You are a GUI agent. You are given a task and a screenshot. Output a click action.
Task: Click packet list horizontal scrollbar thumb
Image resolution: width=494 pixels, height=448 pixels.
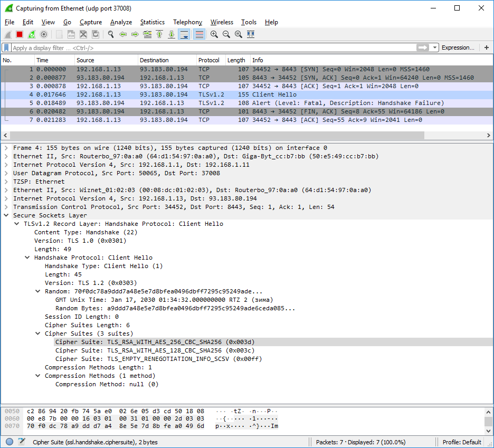tap(217, 135)
